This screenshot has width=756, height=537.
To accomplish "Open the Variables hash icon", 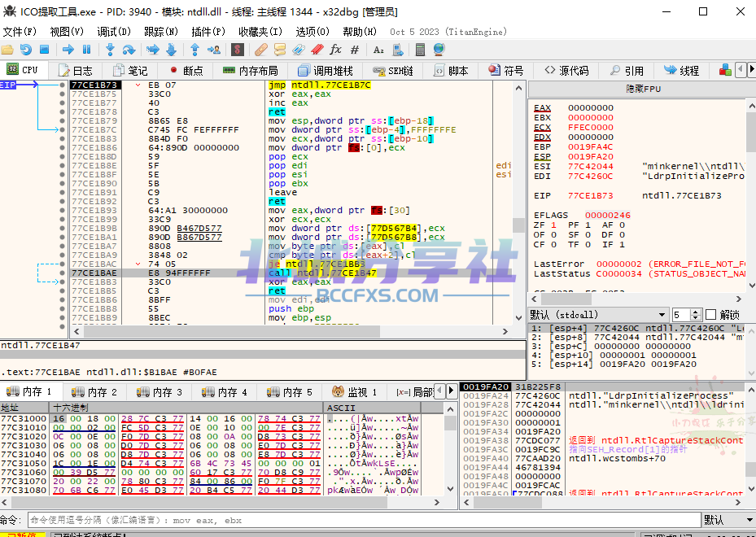I will tap(355, 49).
